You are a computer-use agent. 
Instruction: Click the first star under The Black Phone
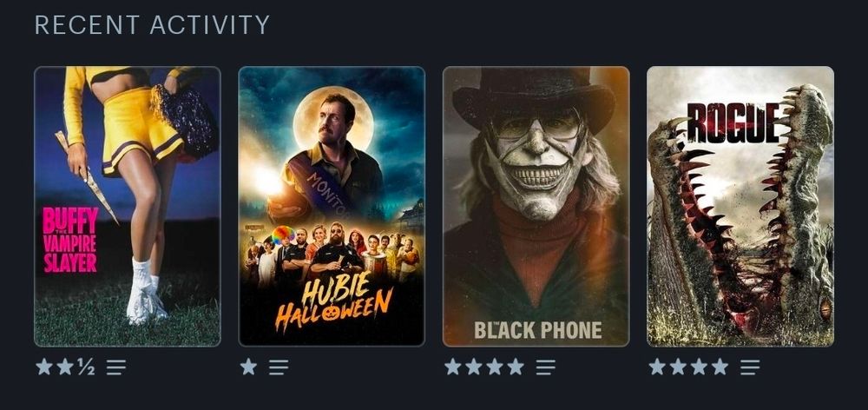pyautogui.click(x=453, y=367)
